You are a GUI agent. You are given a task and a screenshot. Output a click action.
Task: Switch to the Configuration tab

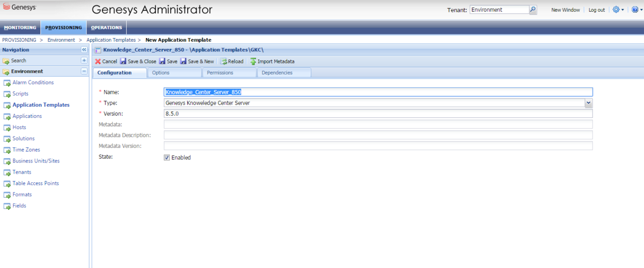[x=120, y=73]
